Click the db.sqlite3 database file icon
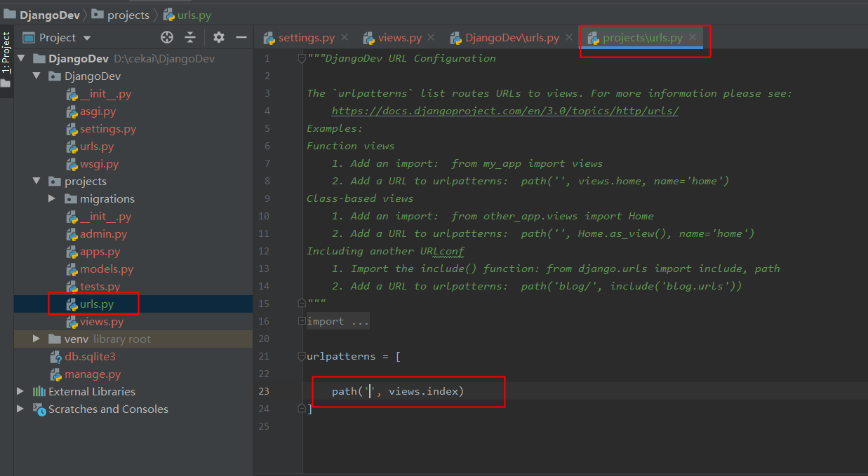This screenshot has width=868, height=476. [56, 357]
